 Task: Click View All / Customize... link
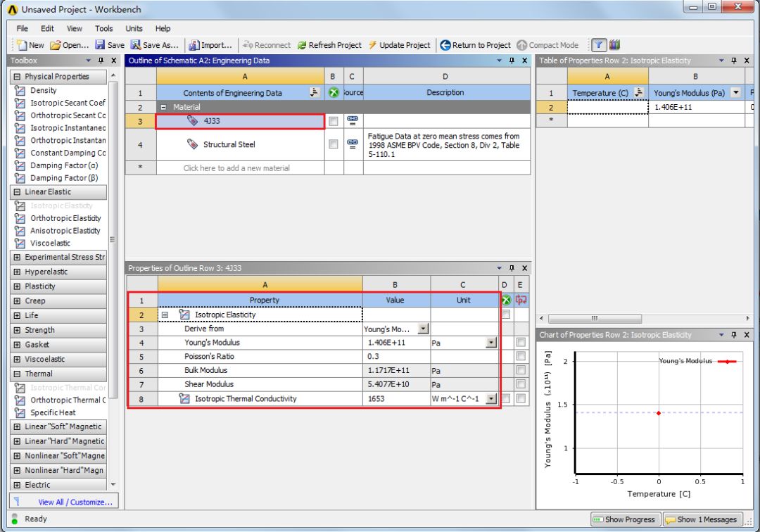75,502
